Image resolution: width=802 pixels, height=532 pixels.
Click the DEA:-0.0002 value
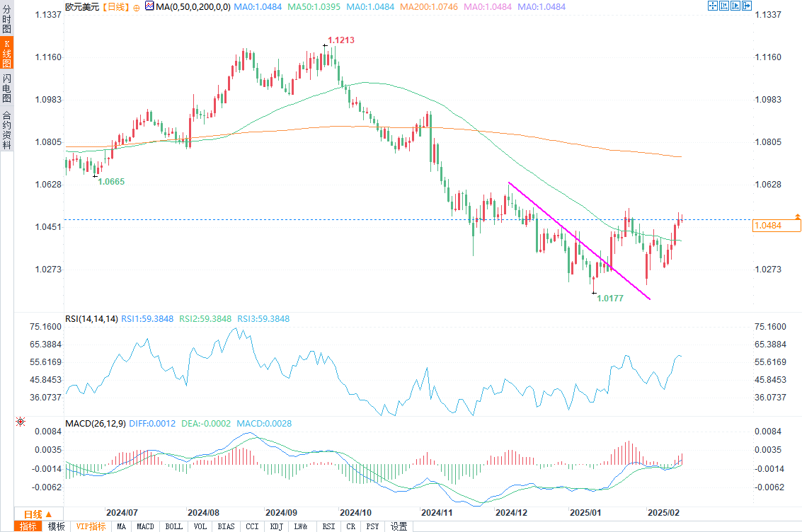tap(206, 424)
